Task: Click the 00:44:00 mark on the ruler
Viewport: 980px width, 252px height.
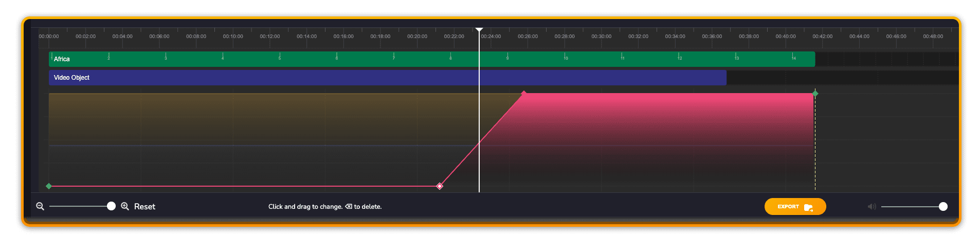Action: click(x=859, y=37)
